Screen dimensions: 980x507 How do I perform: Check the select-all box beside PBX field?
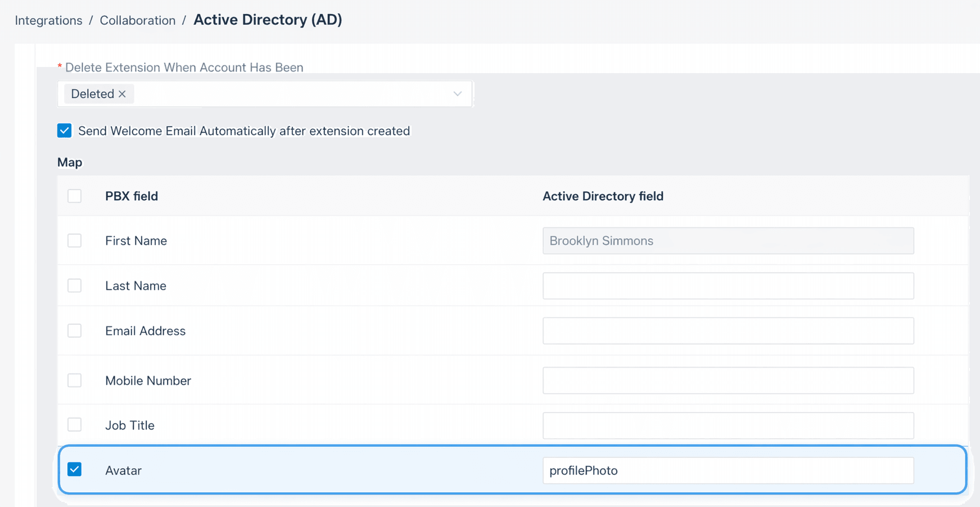(x=74, y=196)
